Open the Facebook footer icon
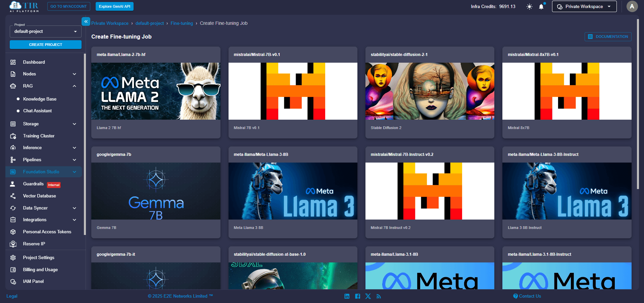Screen dimensions: 644x303 pyautogui.click(x=358, y=296)
